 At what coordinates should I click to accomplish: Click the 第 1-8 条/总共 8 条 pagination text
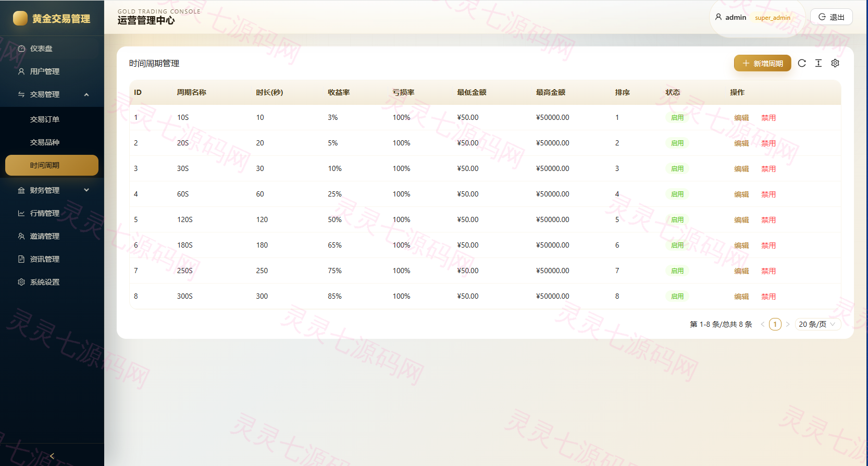click(x=721, y=324)
